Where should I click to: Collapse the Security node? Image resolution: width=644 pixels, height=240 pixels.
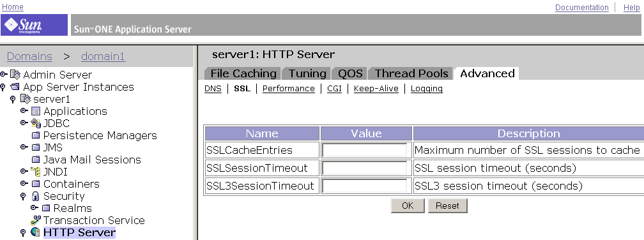tap(24, 197)
